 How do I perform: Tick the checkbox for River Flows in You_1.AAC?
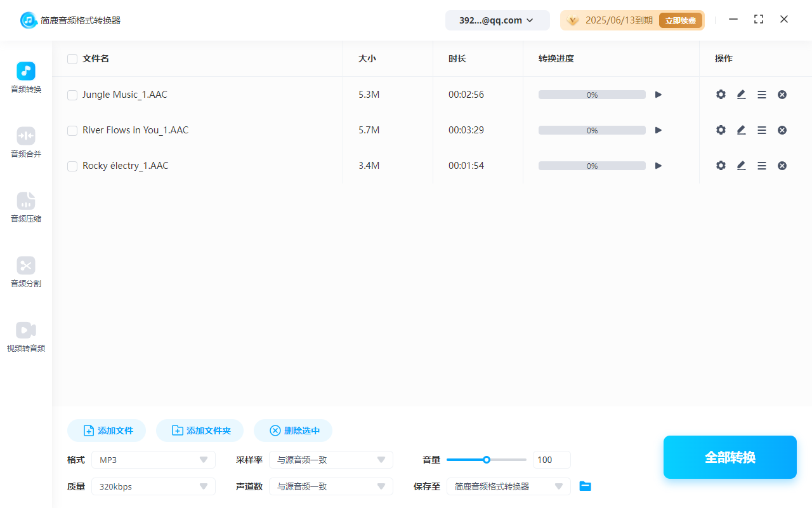[72, 130]
